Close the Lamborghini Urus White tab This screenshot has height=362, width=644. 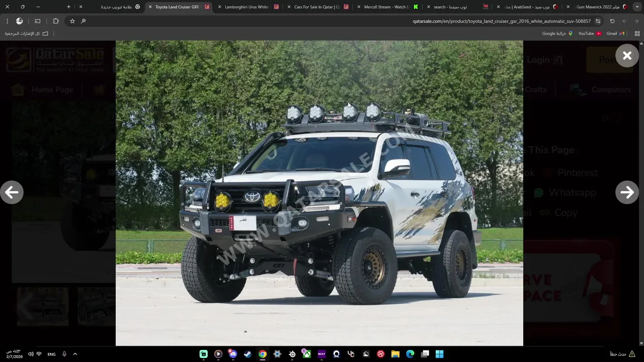click(219, 7)
